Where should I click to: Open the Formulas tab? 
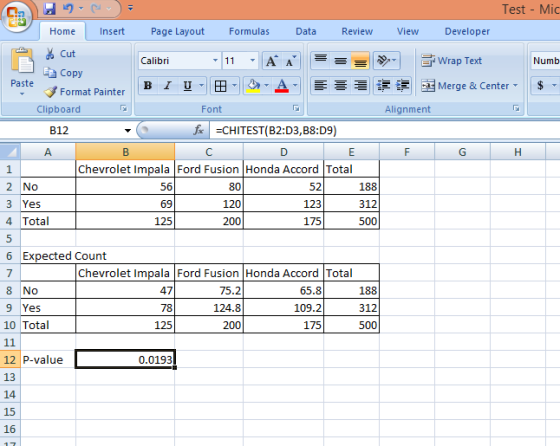pyautogui.click(x=249, y=31)
